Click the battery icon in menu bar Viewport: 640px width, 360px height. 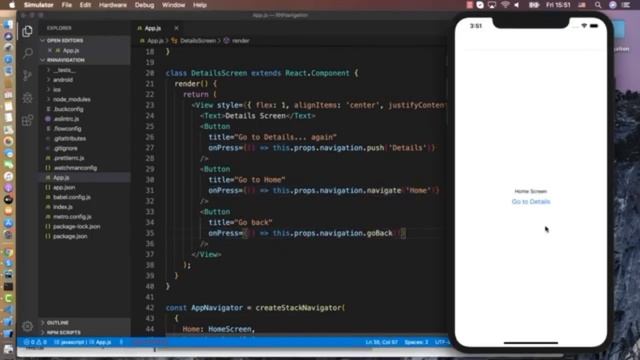[534, 5]
